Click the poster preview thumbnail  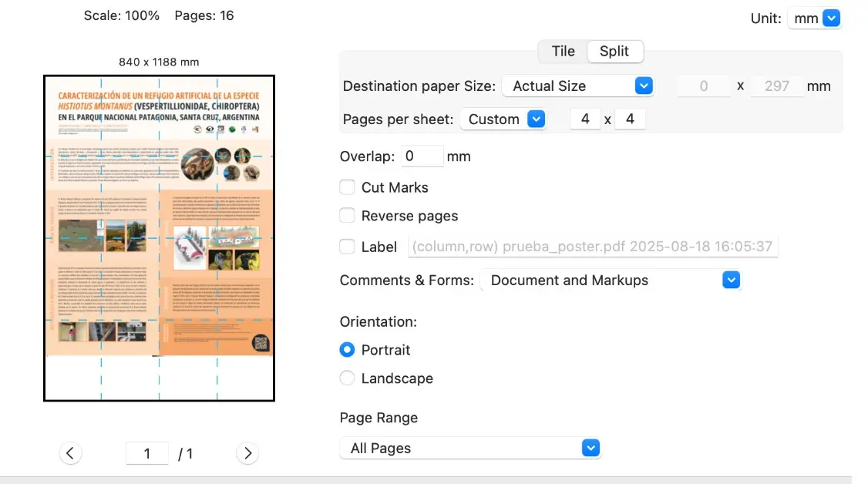(159, 238)
